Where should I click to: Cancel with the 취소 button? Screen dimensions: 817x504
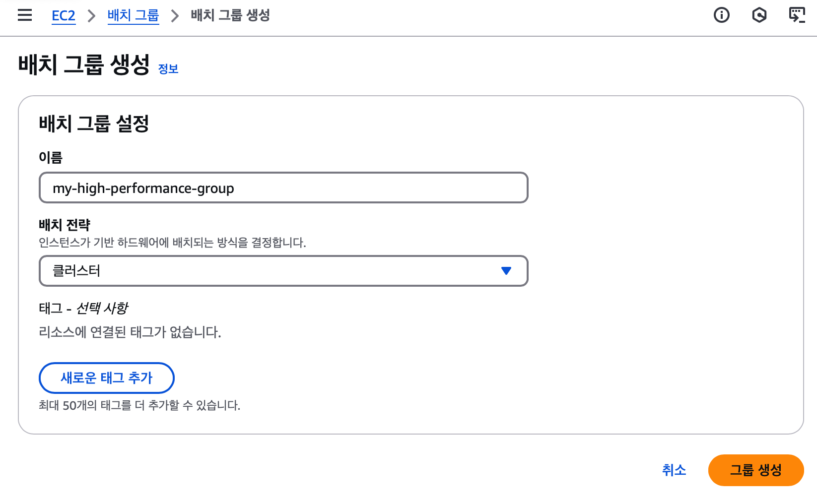(674, 470)
